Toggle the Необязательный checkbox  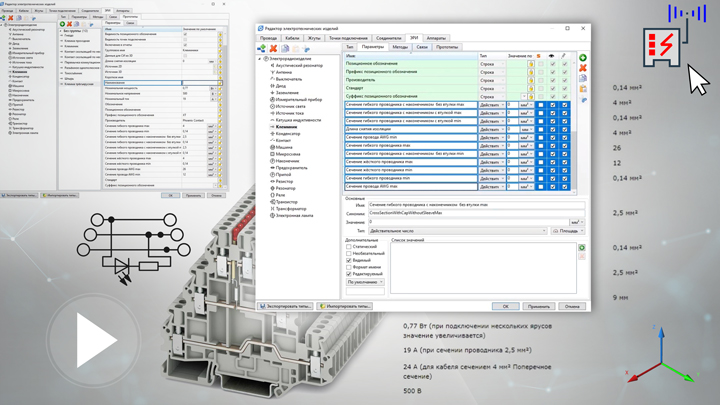tap(349, 253)
